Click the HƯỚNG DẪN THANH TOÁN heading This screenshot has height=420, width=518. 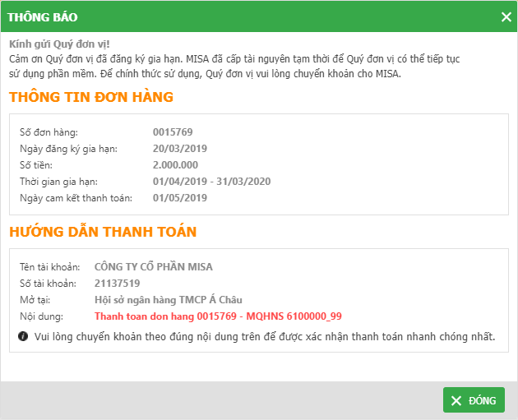click(103, 232)
